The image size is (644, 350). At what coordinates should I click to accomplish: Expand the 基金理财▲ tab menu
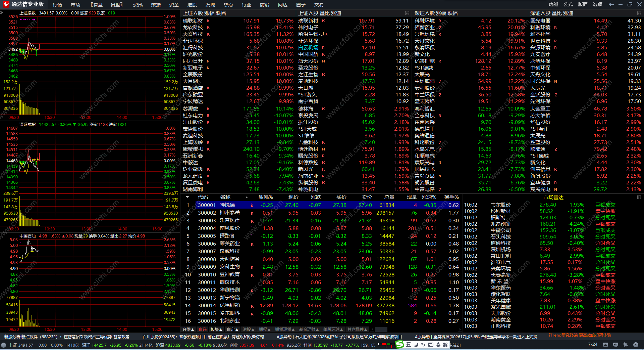click(x=309, y=329)
